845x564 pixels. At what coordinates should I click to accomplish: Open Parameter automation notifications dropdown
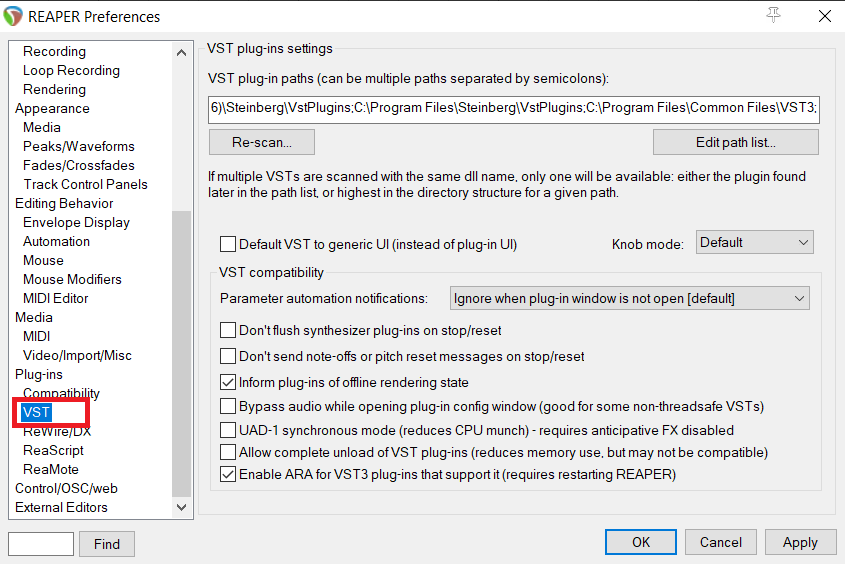(629, 298)
